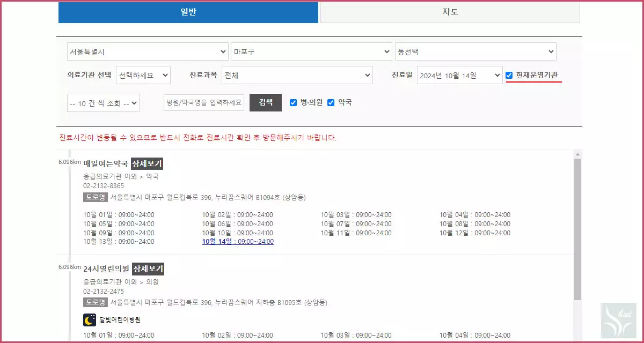Change the results-per-page dropdown showing 10건씩 조회
This screenshot has width=644, height=343.
click(x=103, y=102)
